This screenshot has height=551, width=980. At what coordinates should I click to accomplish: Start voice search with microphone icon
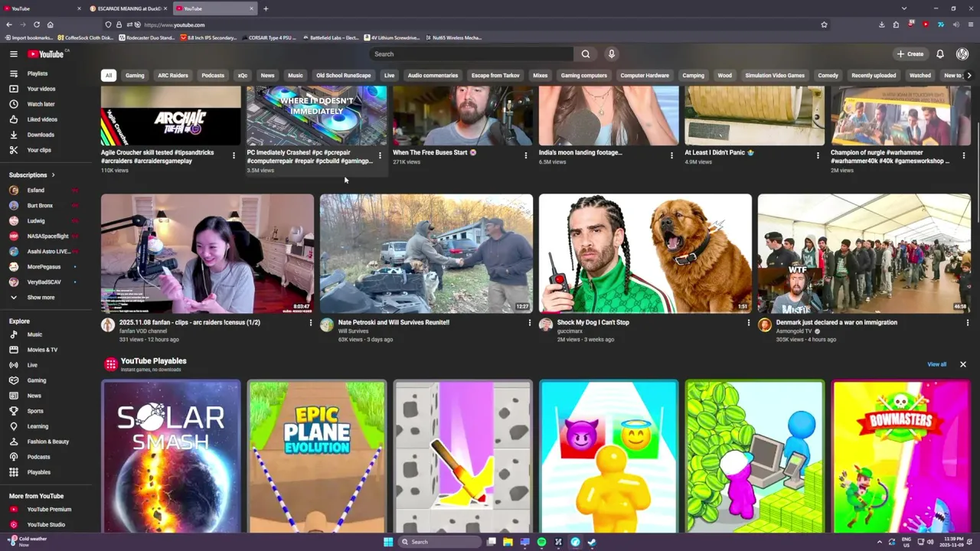pyautogui.click(x=611, y=54)
